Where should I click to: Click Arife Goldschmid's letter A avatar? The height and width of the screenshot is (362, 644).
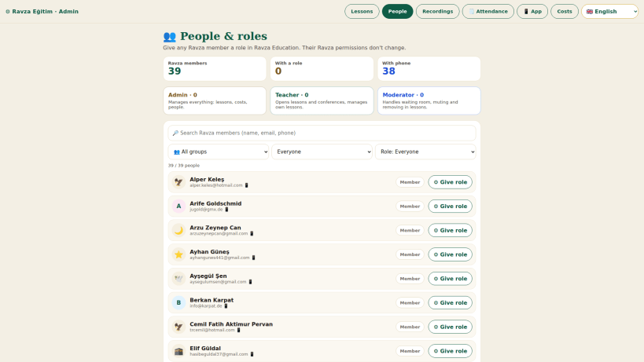point(178,207)
